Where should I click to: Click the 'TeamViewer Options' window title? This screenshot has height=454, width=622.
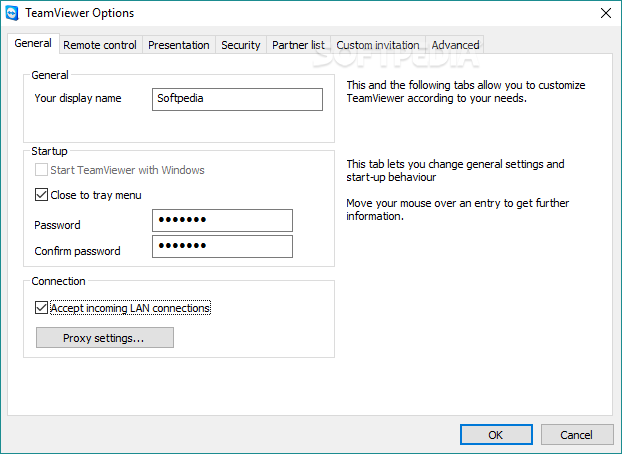pos(80,13)
